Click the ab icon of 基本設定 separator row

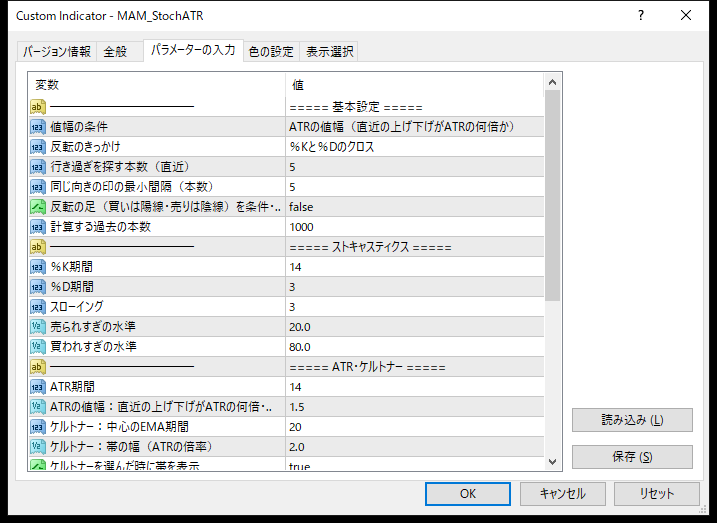click(38, 107)
